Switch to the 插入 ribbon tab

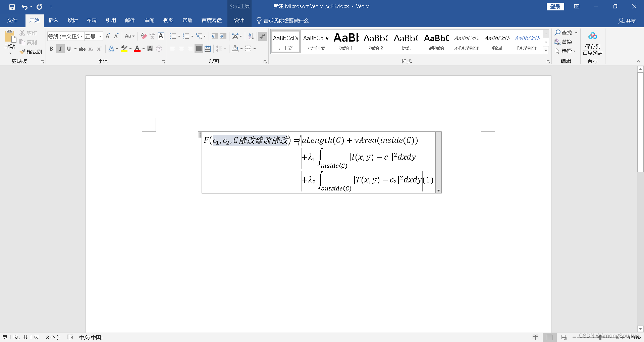(x=53, y=20)
